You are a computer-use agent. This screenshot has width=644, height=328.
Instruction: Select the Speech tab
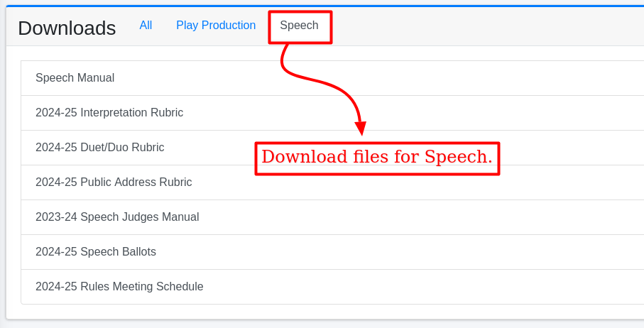pos(299,26)
